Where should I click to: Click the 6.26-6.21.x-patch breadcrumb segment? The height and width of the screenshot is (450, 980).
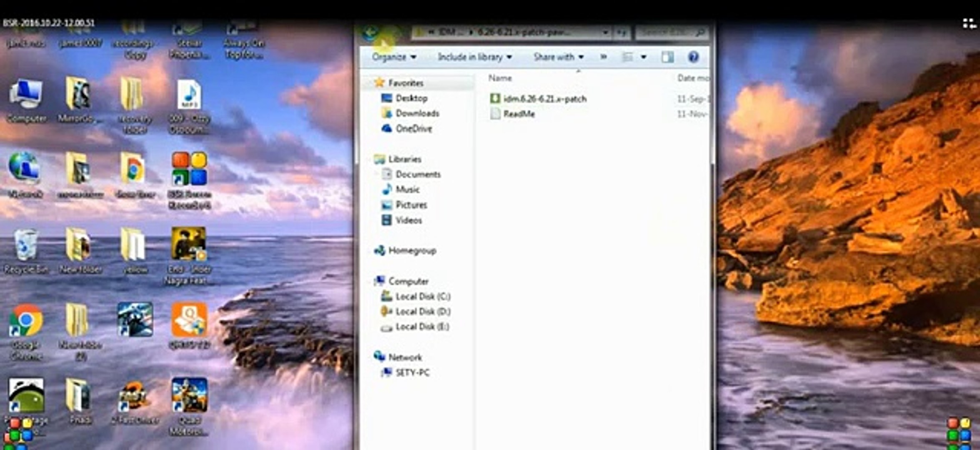click(524, 32)
